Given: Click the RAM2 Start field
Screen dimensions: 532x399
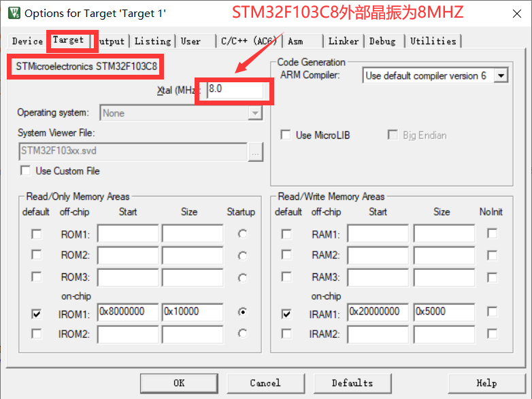Looking at the screenshot, I should [x=378, y=256].
